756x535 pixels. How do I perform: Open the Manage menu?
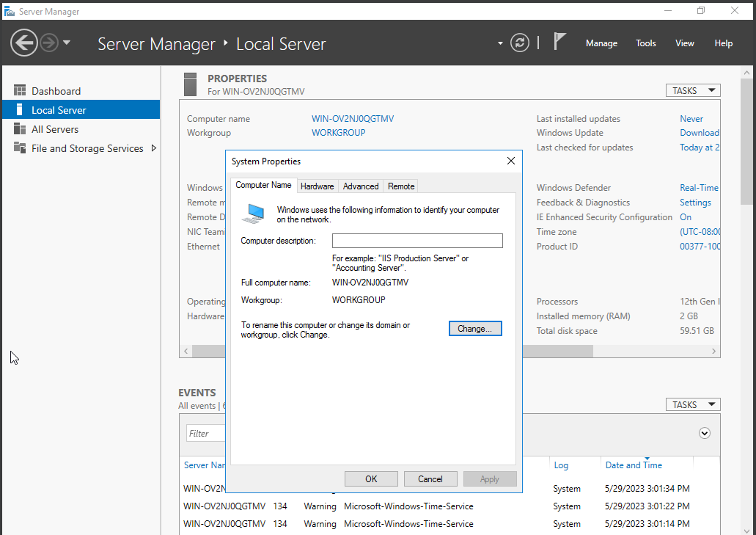tap(601, 43)
